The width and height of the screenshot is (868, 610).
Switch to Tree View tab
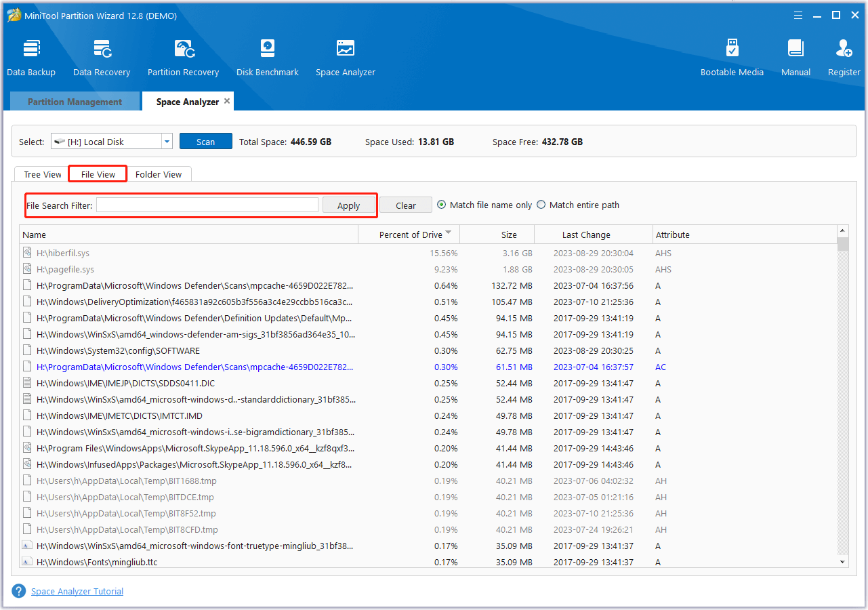point(43,174)
